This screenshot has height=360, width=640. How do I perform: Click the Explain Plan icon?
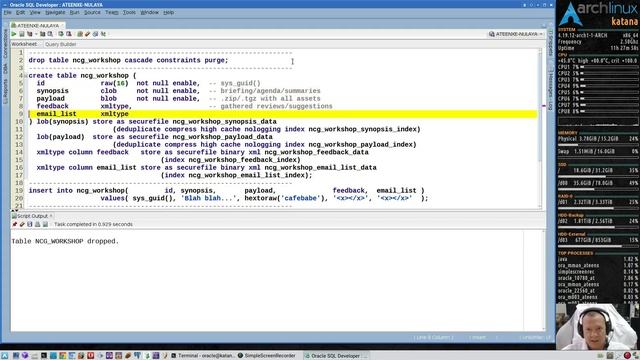[x=29, y=34]
